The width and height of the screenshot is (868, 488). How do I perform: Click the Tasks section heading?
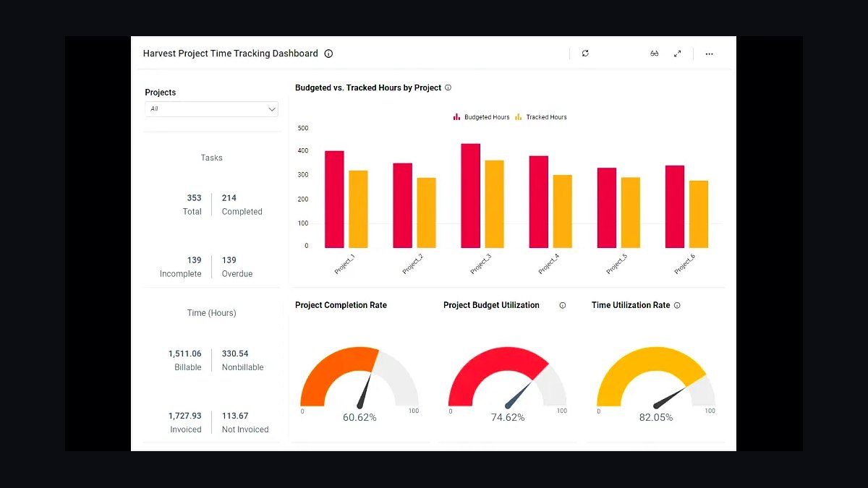(211, 158)
